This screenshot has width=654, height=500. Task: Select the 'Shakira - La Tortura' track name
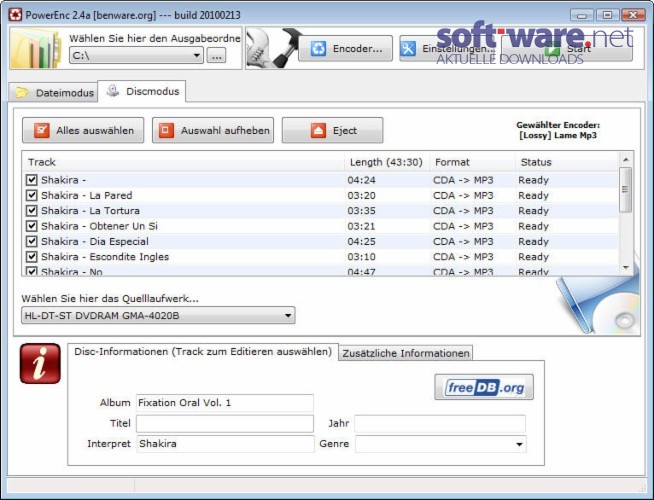click(91, 211)
